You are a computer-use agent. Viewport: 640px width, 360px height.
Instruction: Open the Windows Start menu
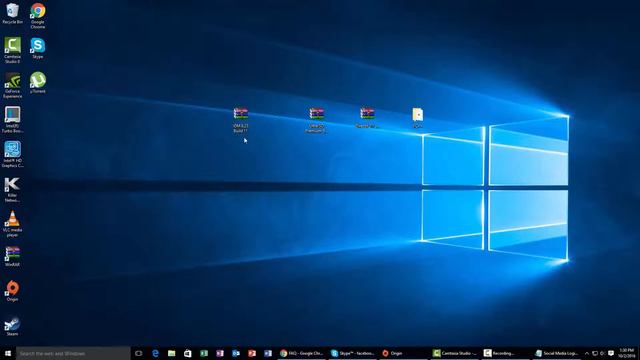pos(8,353)
